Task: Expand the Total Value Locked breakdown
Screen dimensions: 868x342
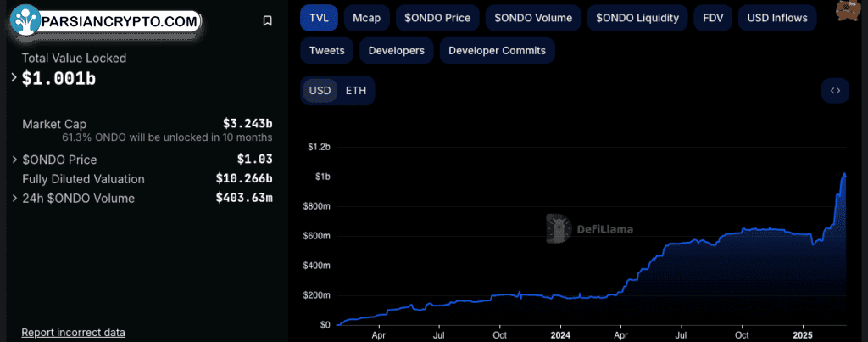Action: (14, 77)
